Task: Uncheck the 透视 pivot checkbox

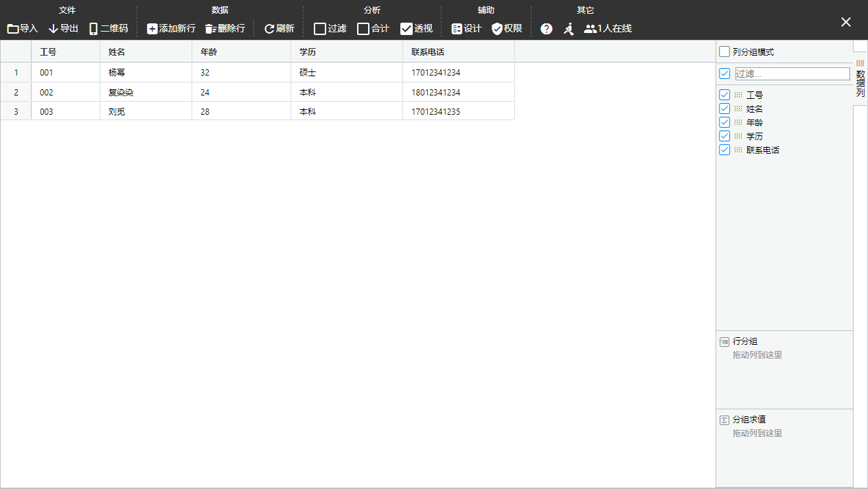Action: [407, 29]
